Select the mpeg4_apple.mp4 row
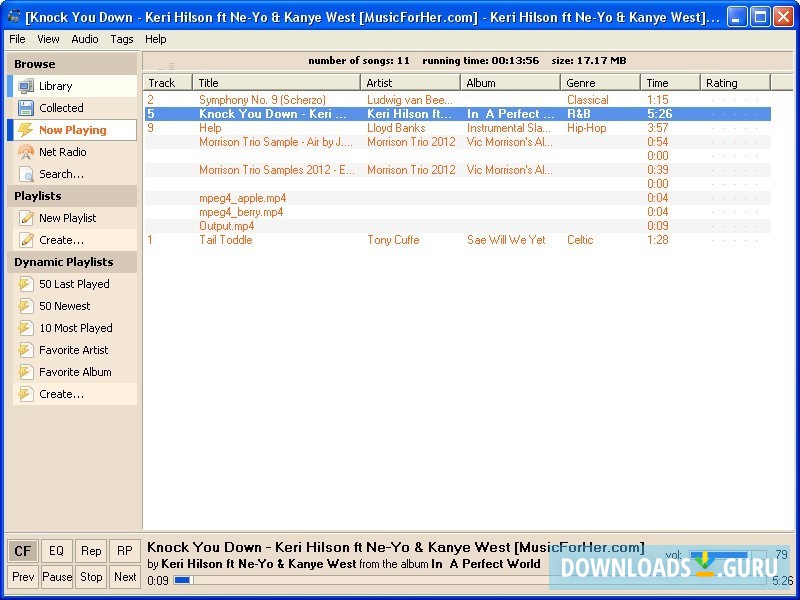Viewport: 800px width, 600px height. pos(458,198)
